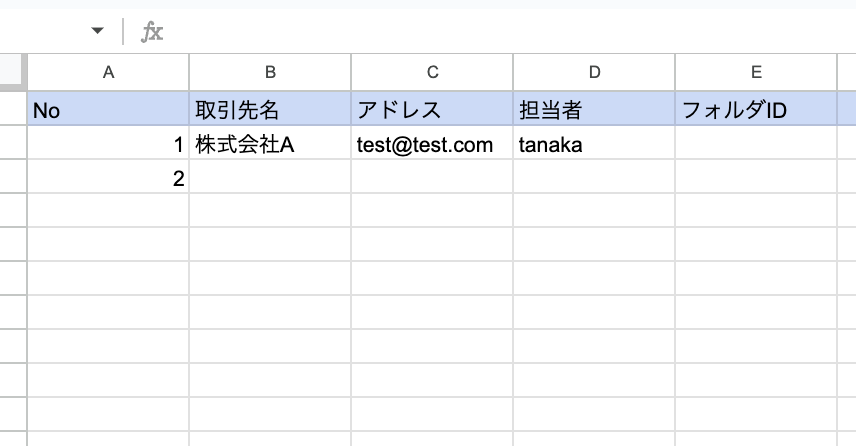Screen dimensions: 856x446
Task: Select the cell with number 2
Action: point(108,179)
